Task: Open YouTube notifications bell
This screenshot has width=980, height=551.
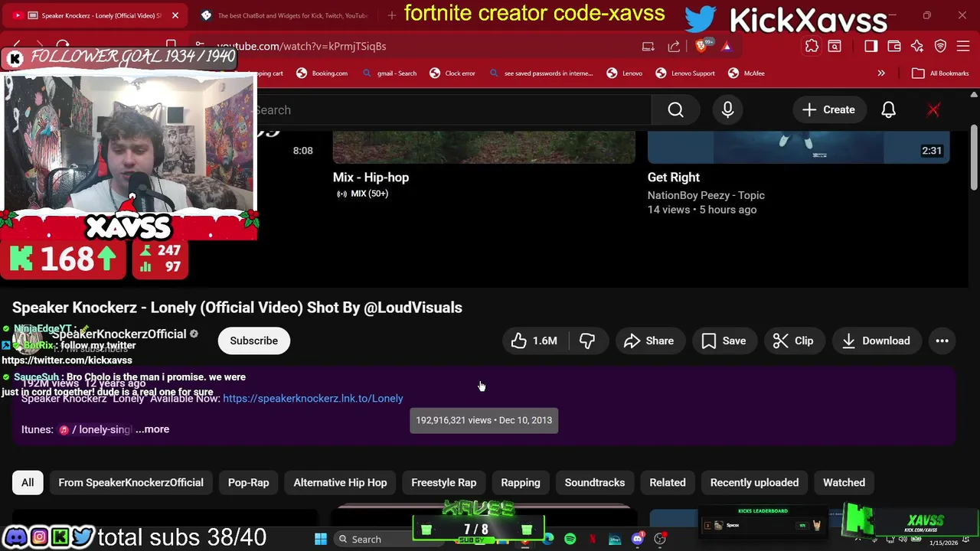Action: coord(888,110)
